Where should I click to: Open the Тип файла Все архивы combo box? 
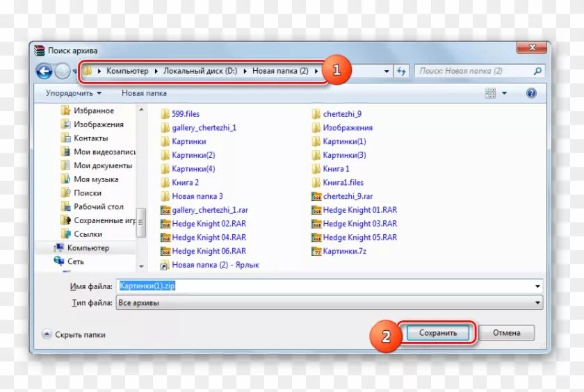(330, 302)
